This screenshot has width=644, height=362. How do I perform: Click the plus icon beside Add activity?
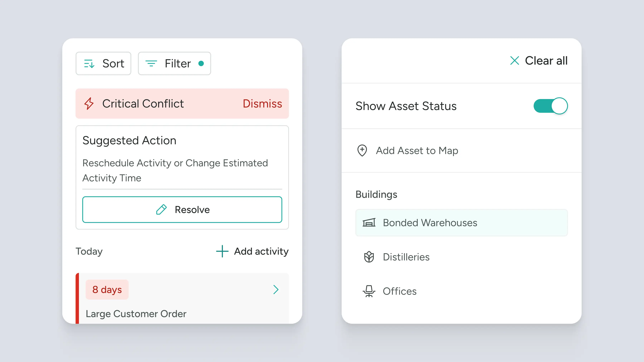(222, 251)
